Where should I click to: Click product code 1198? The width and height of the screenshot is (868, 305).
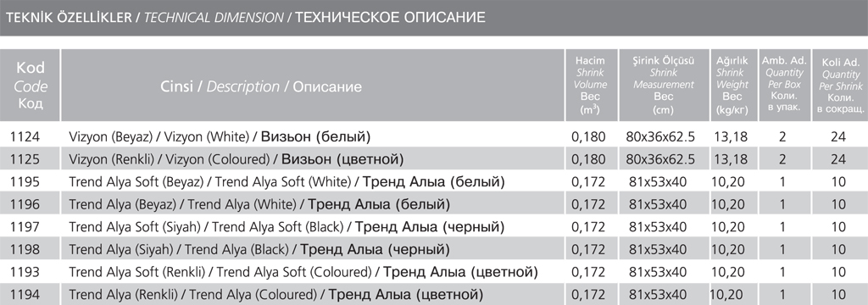click(x=25, y=250)
